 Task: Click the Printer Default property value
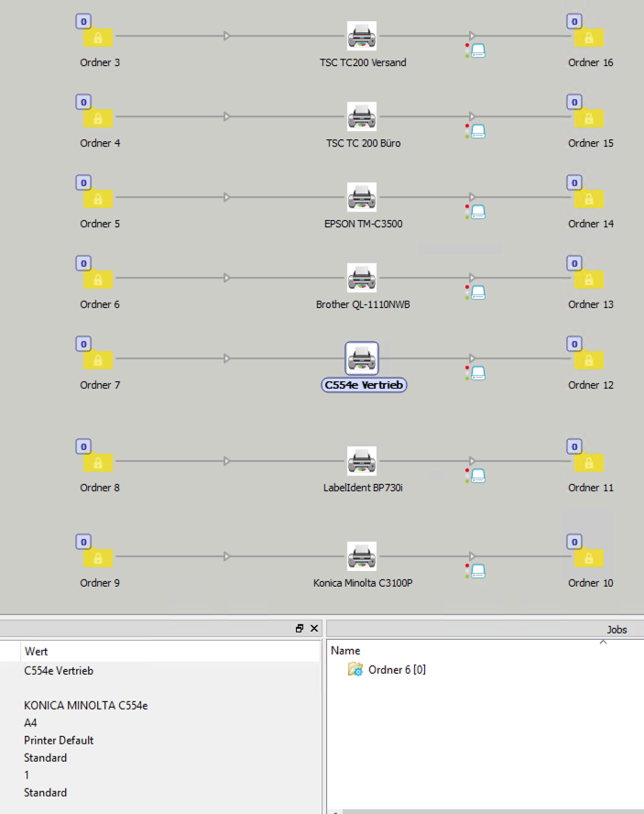59,741
